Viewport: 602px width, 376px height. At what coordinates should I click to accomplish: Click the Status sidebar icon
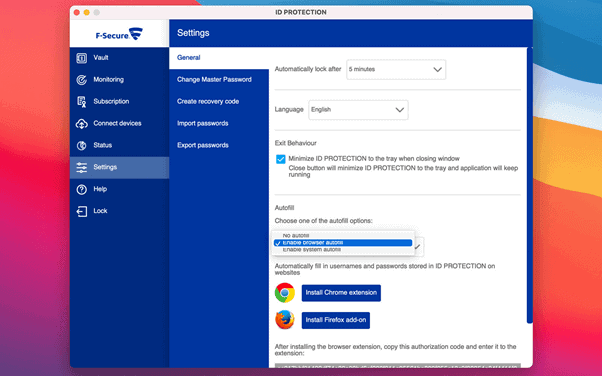tap(81, 145)
